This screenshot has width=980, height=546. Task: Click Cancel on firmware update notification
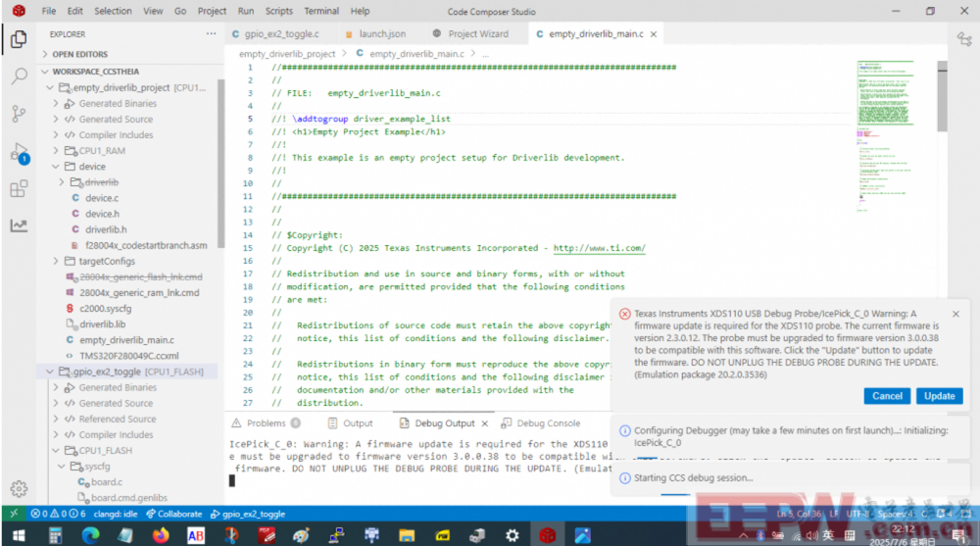887,396
